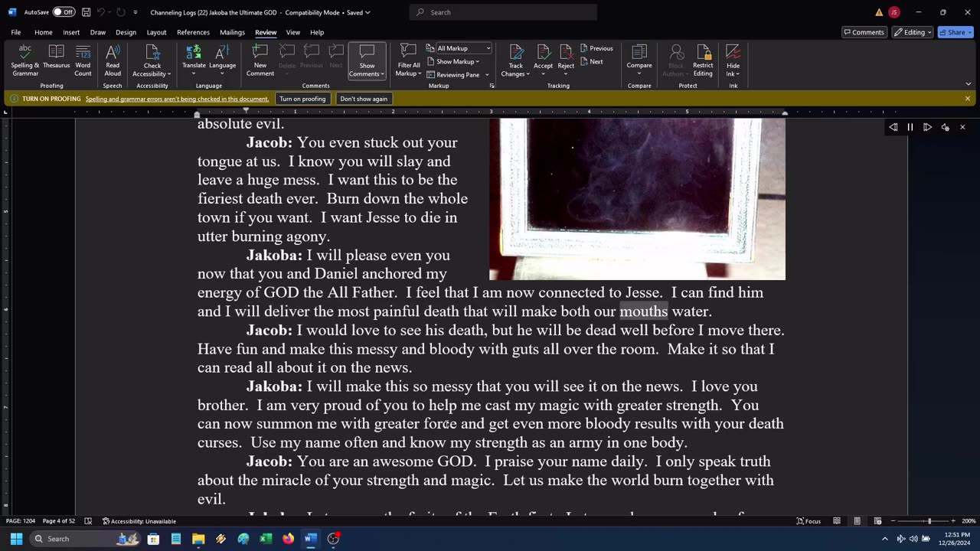Open Restrict Editing pane
The height and width of the screenshot is (551, 980).
pyautogui.click(x=703, y=60)
